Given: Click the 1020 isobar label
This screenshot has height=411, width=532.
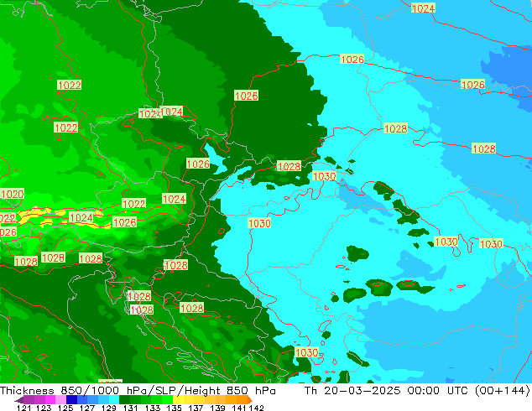Looking at the screenshot, I should tap(13, 195).
